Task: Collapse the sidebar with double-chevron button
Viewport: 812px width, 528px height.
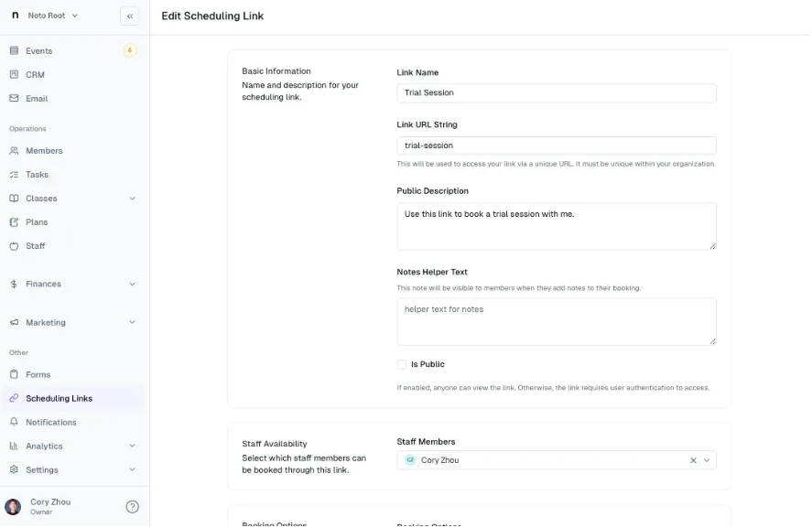Action: tap(129, 16)
